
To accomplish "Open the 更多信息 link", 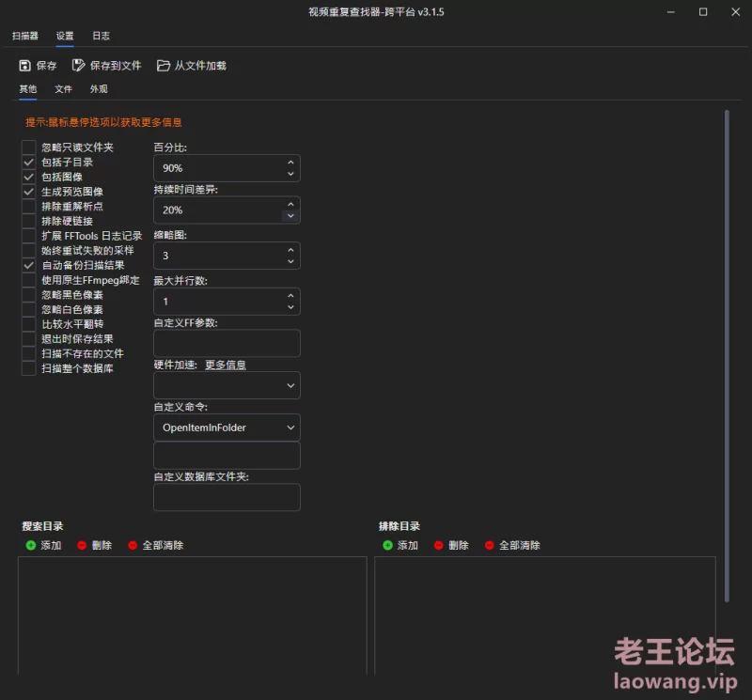I will [226, 365].
